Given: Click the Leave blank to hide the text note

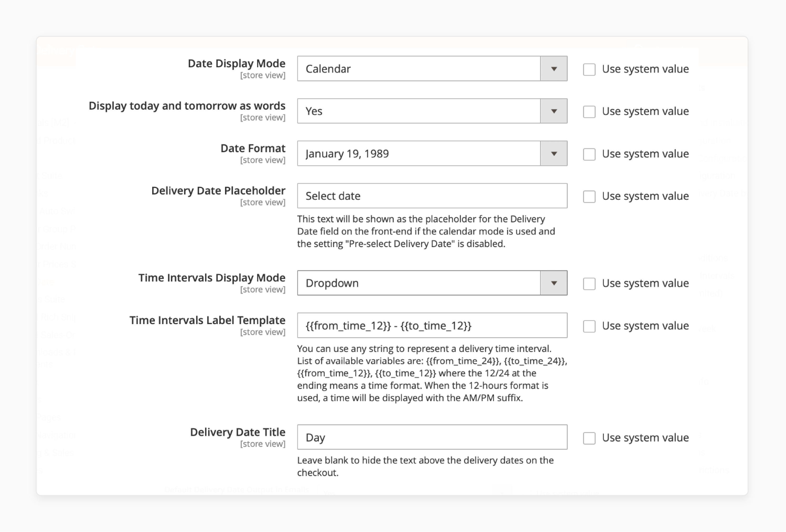Looking at the screenshot, I should pos(426,467).
